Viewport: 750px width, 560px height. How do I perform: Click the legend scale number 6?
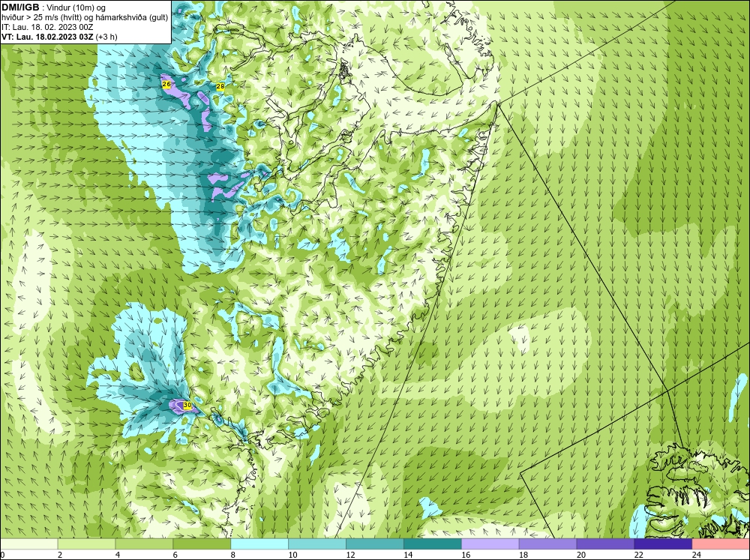(175, 555)
